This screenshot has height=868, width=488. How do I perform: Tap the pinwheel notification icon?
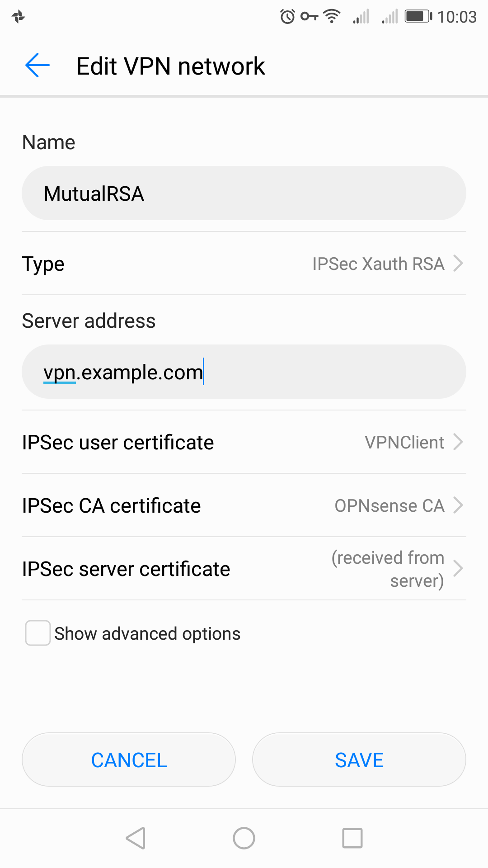[19, 17]
